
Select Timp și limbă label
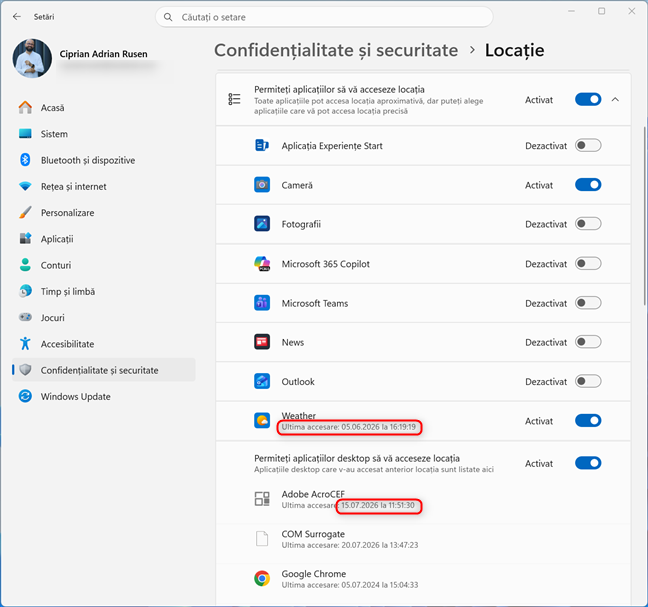pyautogui.click(x=68, y=291)
